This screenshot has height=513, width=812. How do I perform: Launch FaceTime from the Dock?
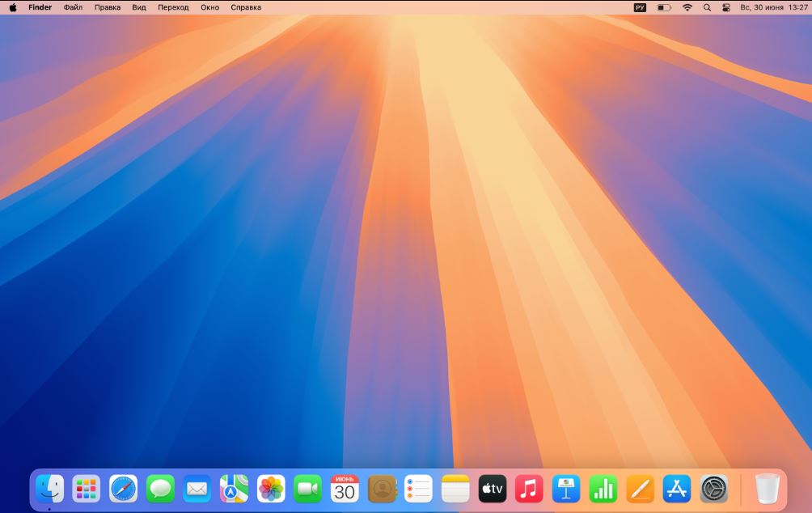307,488
